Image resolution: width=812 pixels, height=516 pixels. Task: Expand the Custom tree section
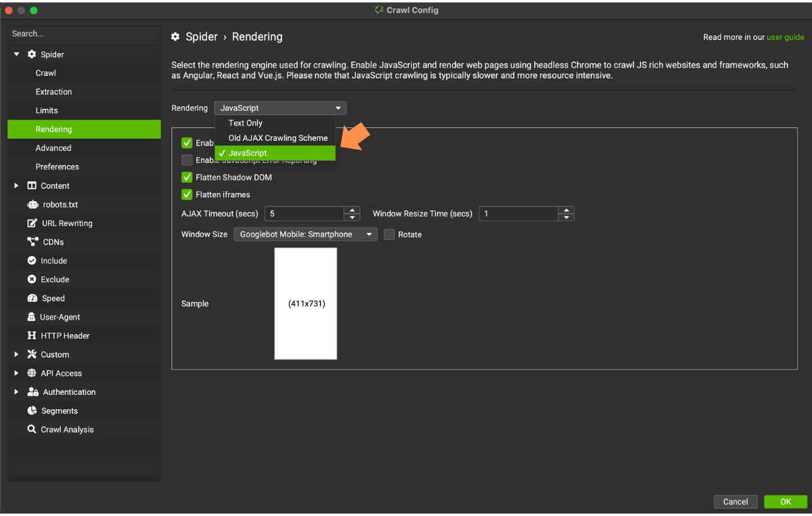[16, 354]
